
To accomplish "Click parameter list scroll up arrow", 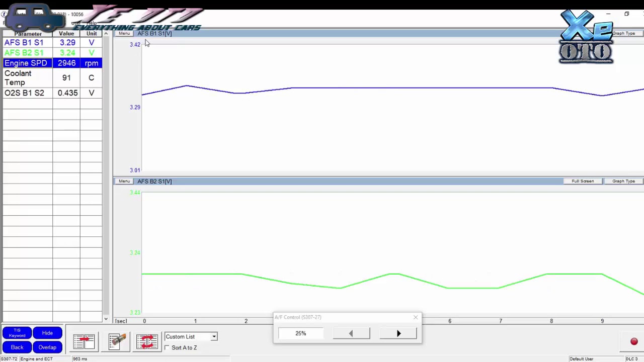I will (106, 34).
